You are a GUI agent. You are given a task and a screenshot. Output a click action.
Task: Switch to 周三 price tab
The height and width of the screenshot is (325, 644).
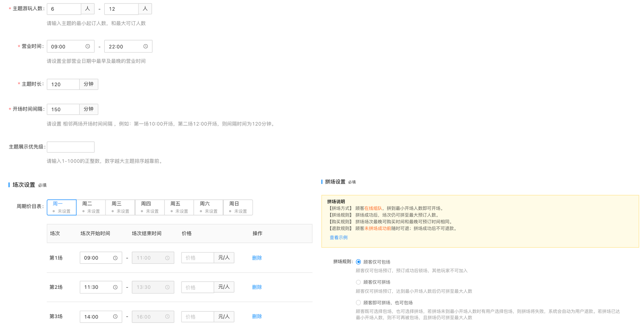point(120,207)
